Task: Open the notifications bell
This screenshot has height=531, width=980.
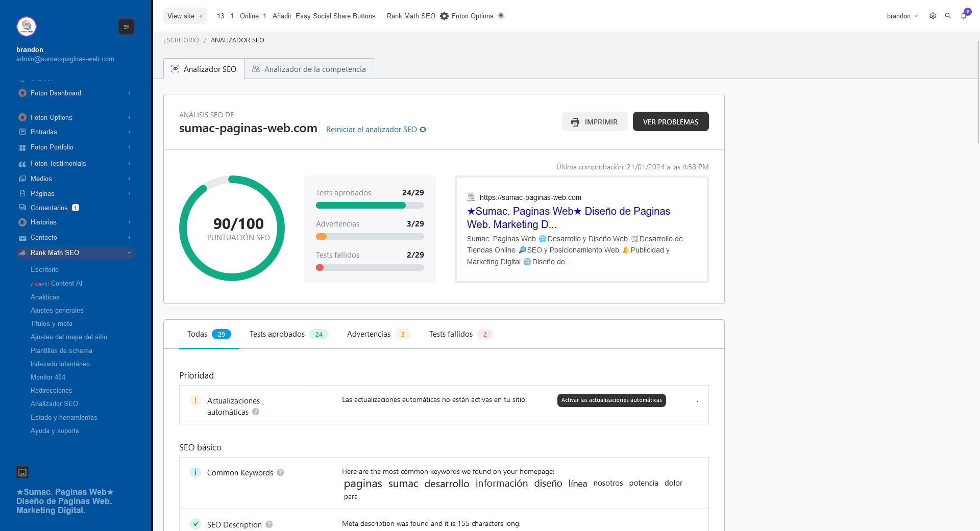Action: pos(964,16)
